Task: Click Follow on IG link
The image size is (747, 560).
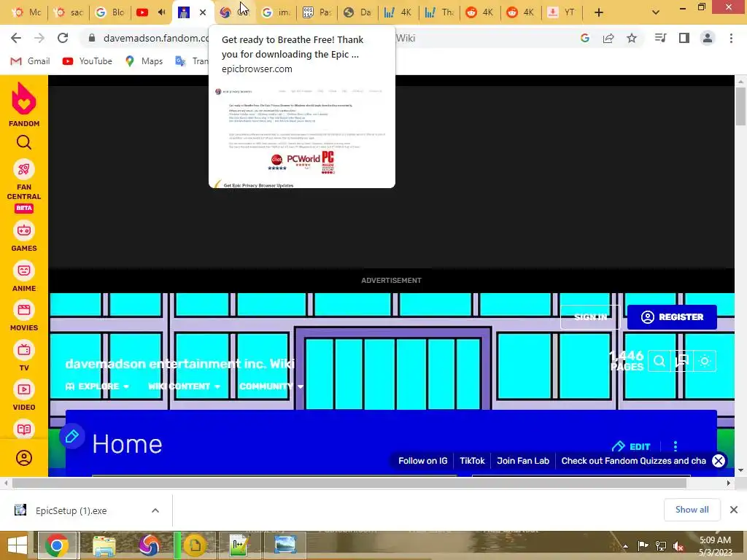Action: (422, 461)
